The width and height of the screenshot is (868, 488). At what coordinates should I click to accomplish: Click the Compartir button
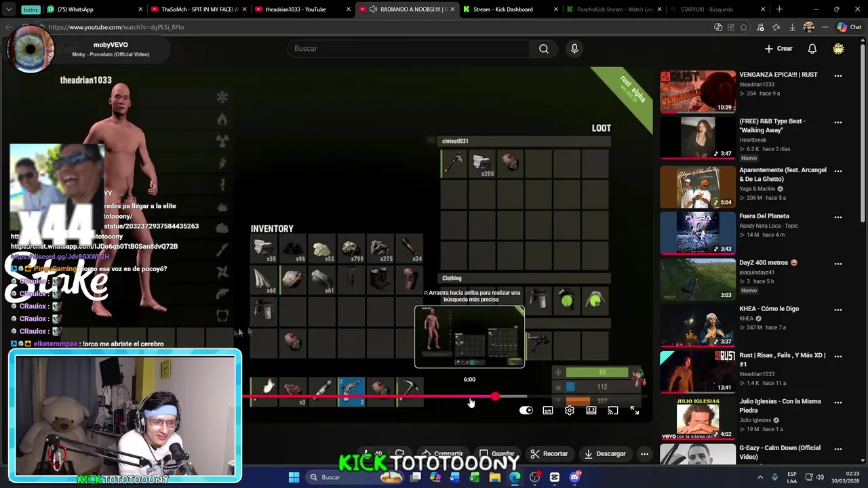(443, 453)
